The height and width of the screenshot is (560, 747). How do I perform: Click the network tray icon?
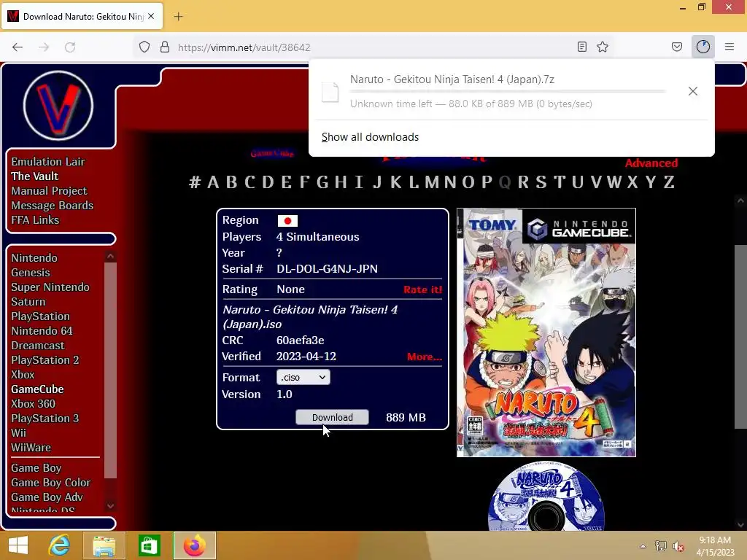[660, 546]
